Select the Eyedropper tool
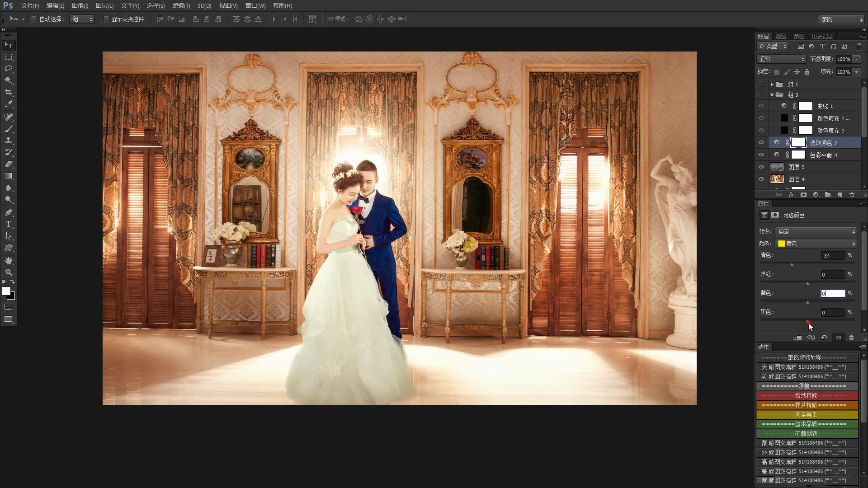 click(9, 104)
